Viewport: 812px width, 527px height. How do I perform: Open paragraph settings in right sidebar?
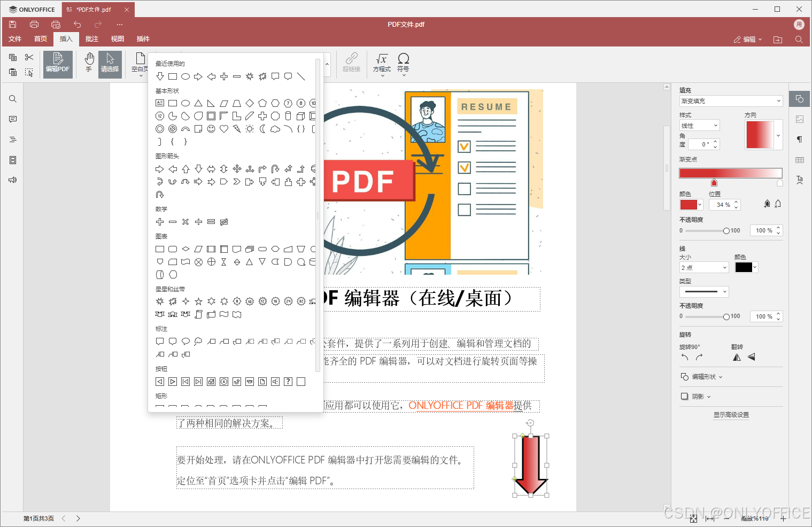(x=800, y=139)
